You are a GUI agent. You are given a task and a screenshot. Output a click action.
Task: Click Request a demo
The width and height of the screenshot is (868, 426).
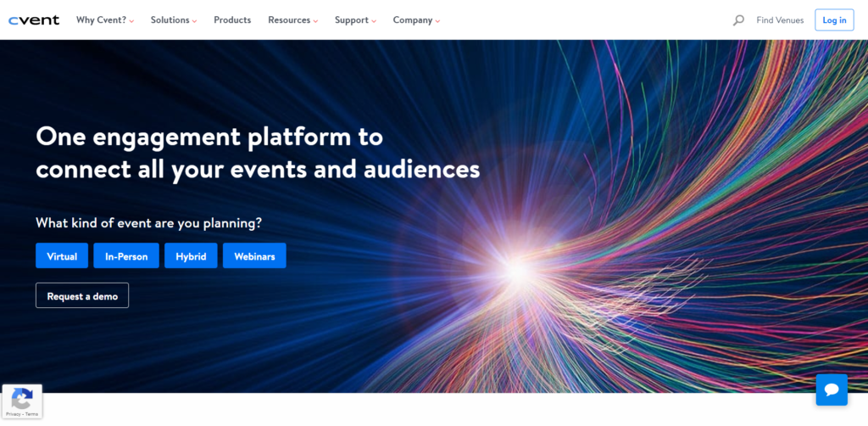coord(82,296)
